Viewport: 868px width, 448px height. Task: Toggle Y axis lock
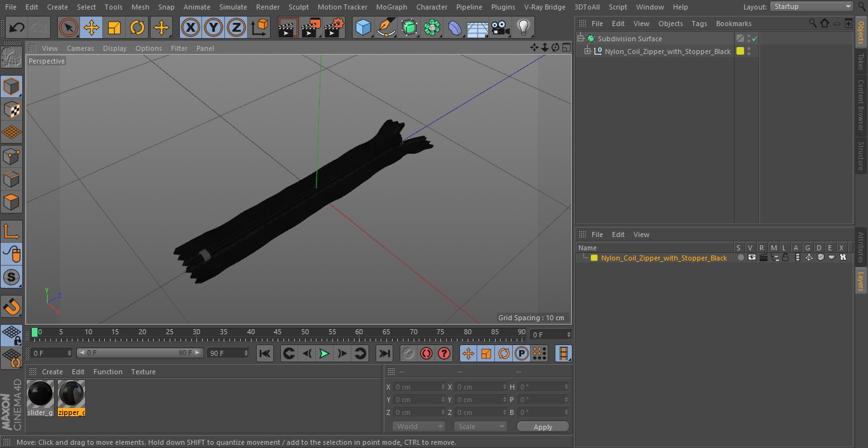click(x=214, y=27)
